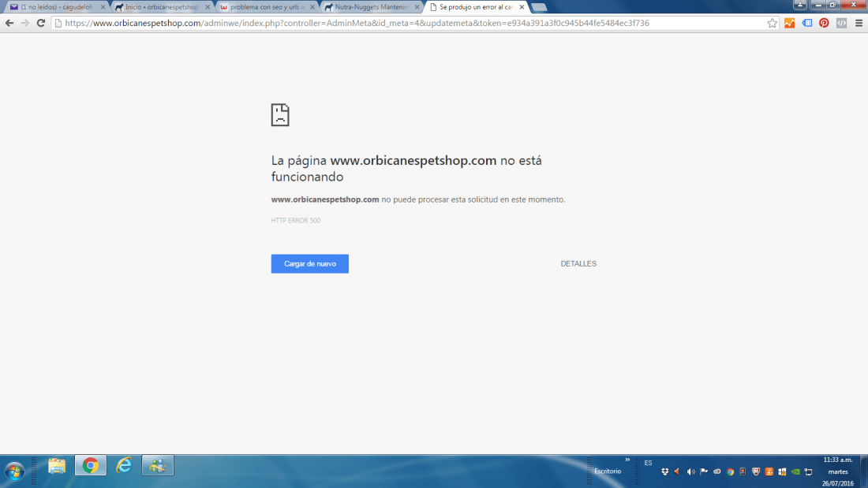Image resolution: width=868 pixels, height=488 pixels.
Task: Open the Pinterest extension button
Action: point(825,23)
